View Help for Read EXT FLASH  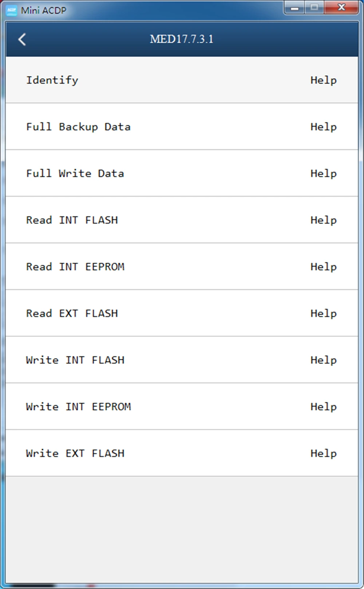323,313
